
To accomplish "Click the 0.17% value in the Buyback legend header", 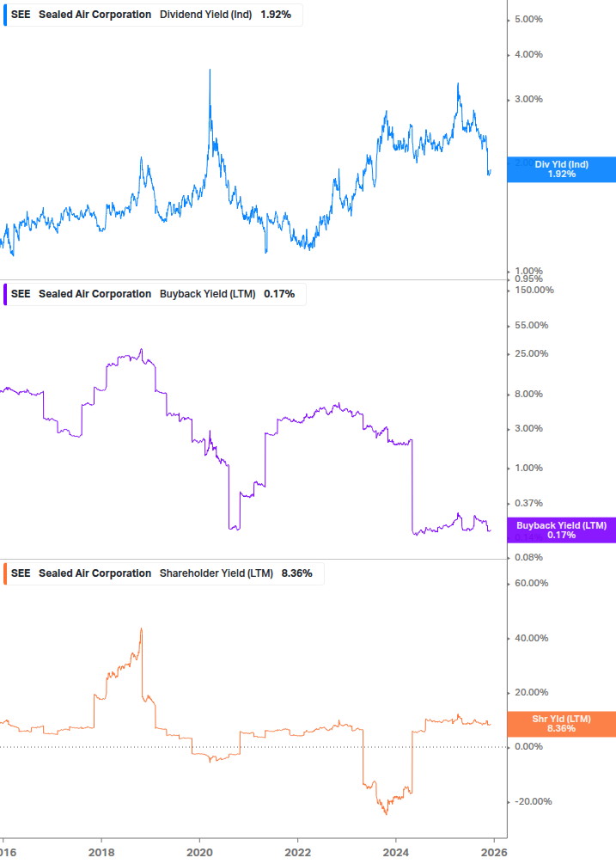I will click(x=279, y=294).
